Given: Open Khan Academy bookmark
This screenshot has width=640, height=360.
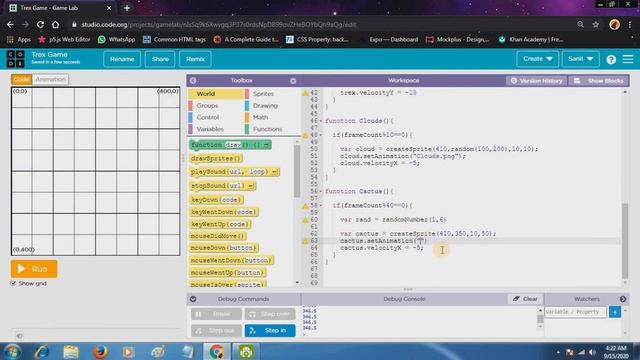Looking at the screenshot, I should click(x=531, y=40).
